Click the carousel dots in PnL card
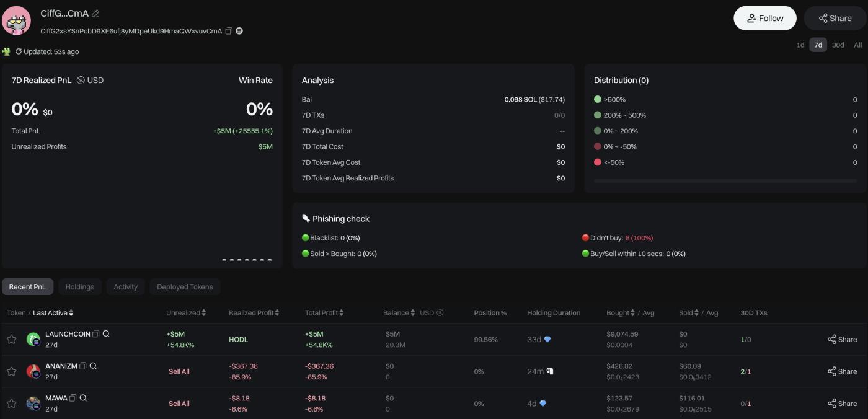 coord(247,260)
